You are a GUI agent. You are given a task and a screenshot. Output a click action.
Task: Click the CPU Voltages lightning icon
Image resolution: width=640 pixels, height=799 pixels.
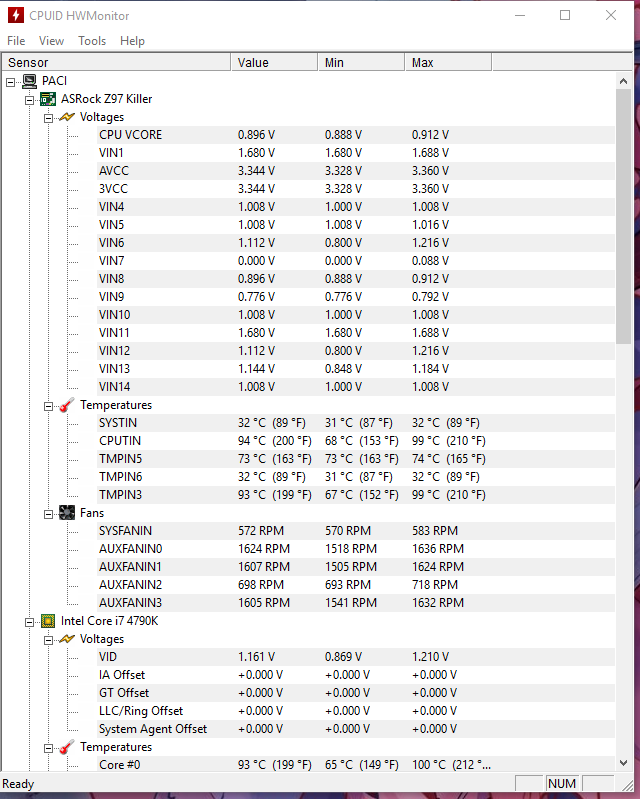point(67,638)
